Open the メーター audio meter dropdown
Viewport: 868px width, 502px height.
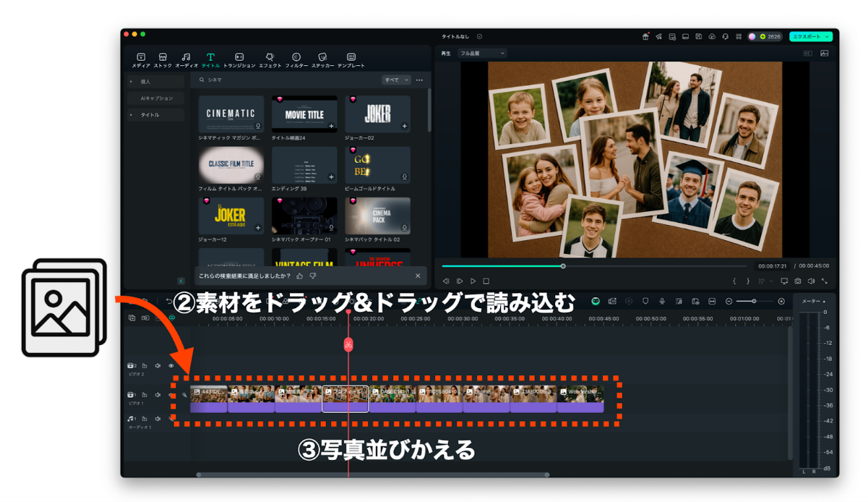tap(814, 301)
